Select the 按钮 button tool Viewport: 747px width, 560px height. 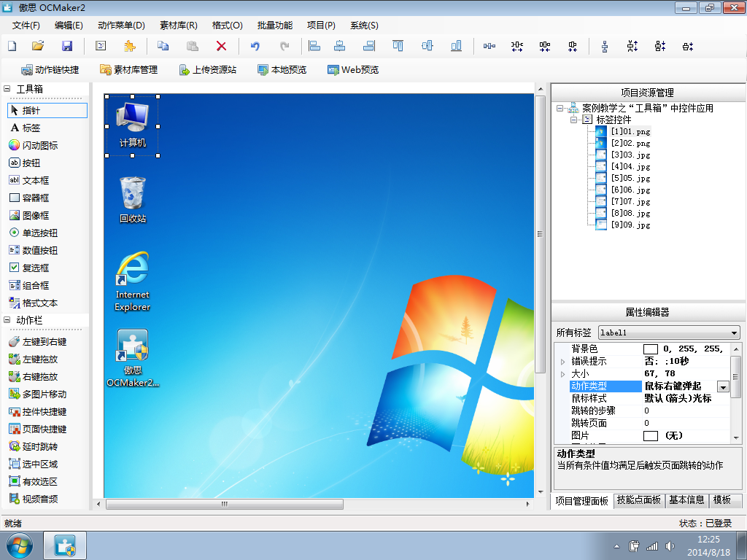click(25, 163)
